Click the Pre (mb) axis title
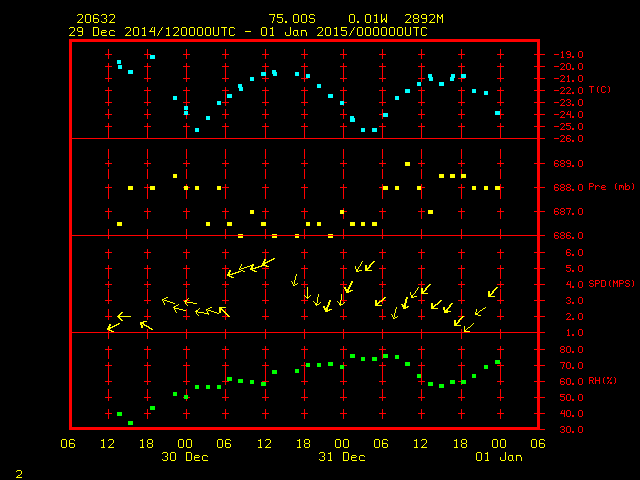Viewport: 640px width, 480px height. pos(611,187)
